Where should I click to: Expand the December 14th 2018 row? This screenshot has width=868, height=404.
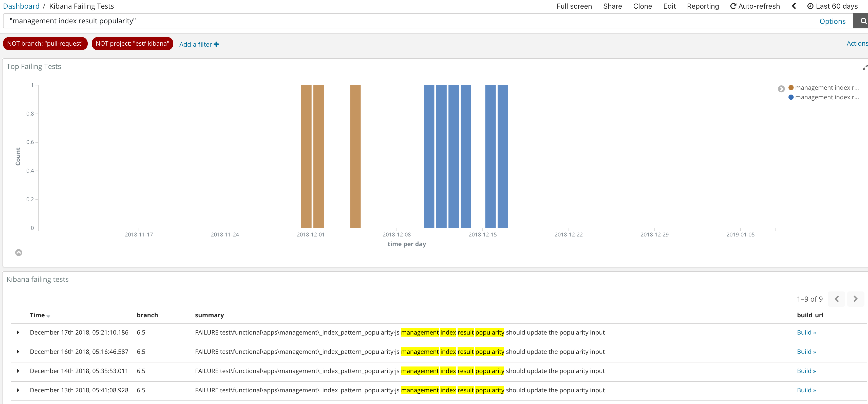coord(18,371)
